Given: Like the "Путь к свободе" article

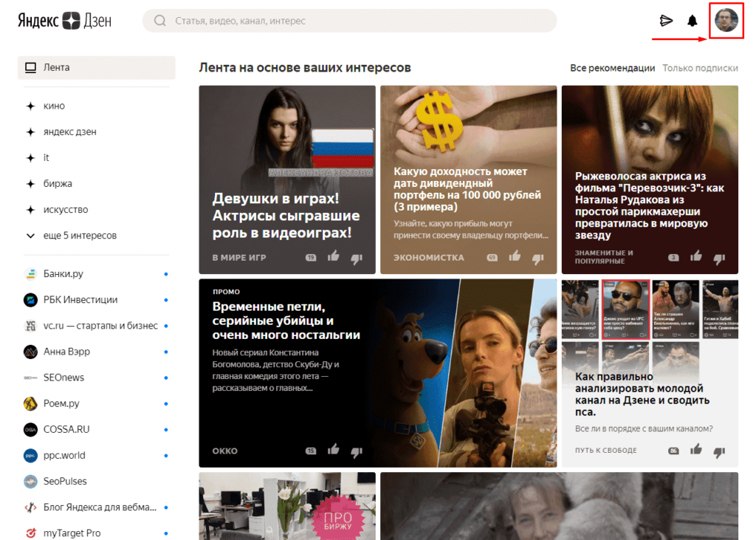Looking at the screenshot, I should [x=695, y=449].
